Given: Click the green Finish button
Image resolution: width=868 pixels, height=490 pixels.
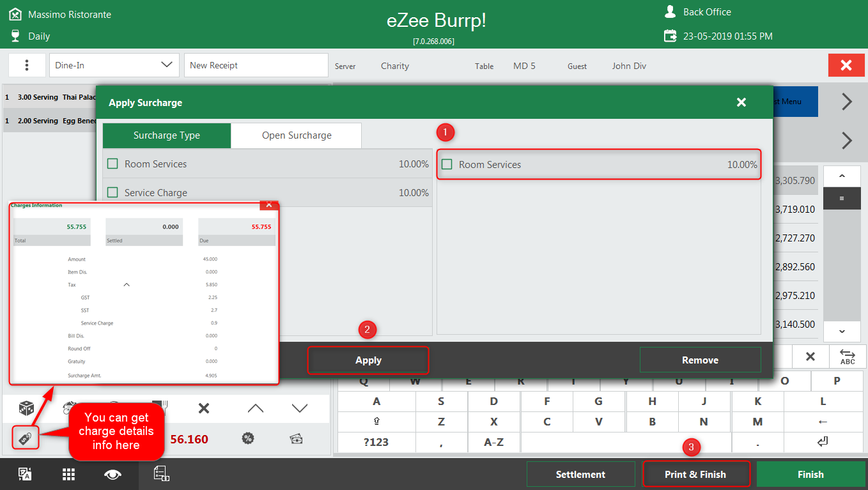Looking at the screenshot, I should [x=810, y=475].
